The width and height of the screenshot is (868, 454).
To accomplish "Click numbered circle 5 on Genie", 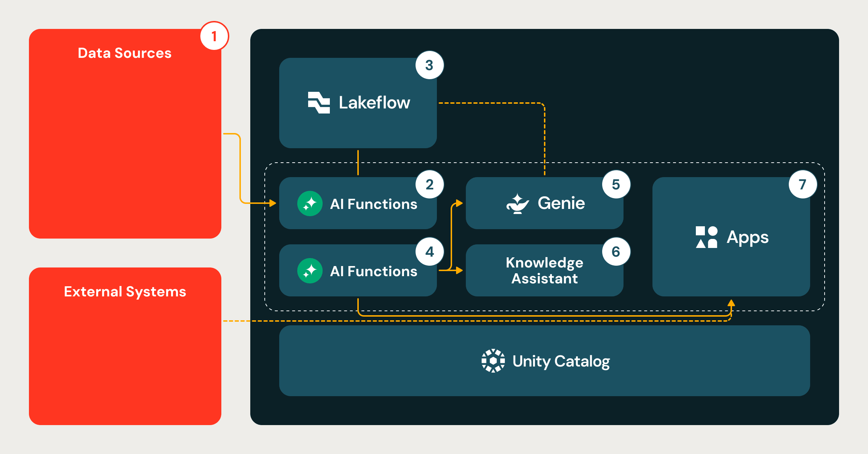I will click(x=616, y=185).
